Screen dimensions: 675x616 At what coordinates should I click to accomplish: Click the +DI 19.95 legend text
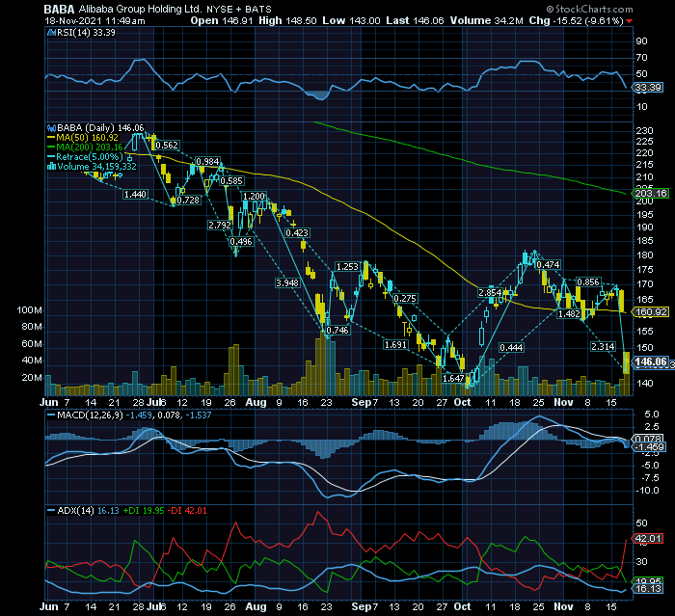pyautogui.click(x=144, y=511)
